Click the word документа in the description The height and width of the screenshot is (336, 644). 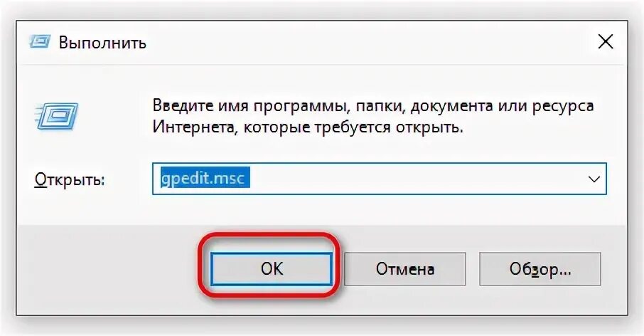click(x=452, y=106)
